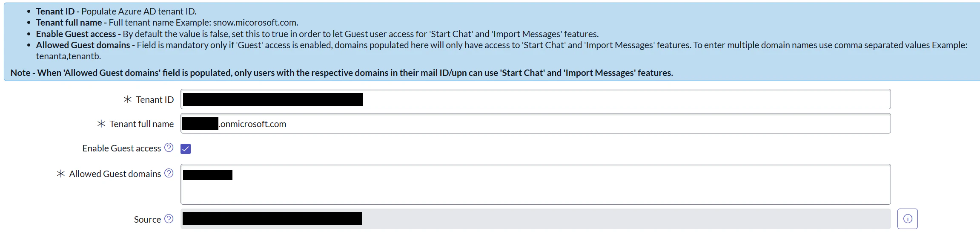Click into the Tenant full name input field
The width and height of the screenshot is (980, 238).
click(x=536, y=123)
